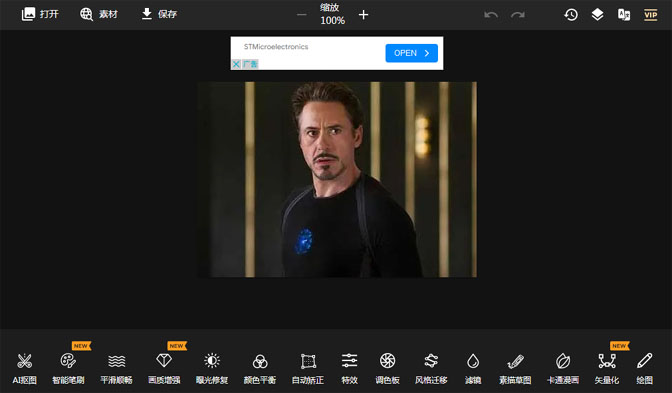Click the 打开 open image button
The height and width of the screenshot is (393, 672).
[x=40, y=14]
